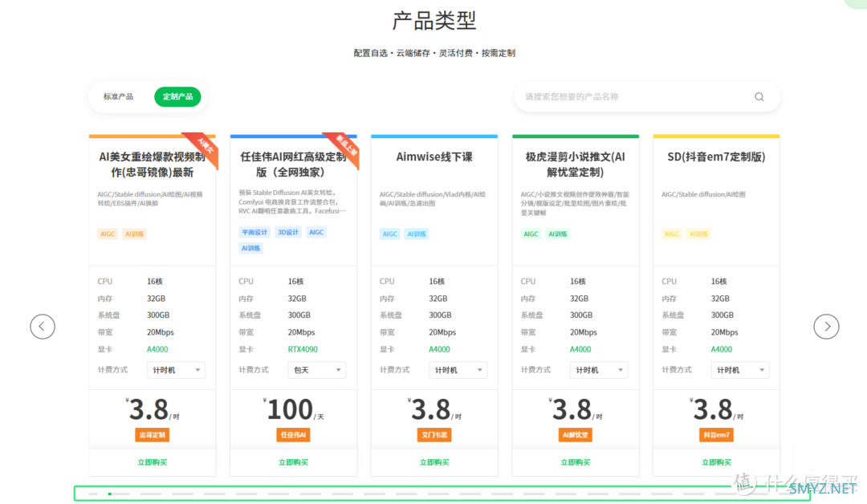Open billing dropdown on SD(抖音em7定制版) card
Screen dimensions: 867x504
point(740,370)
